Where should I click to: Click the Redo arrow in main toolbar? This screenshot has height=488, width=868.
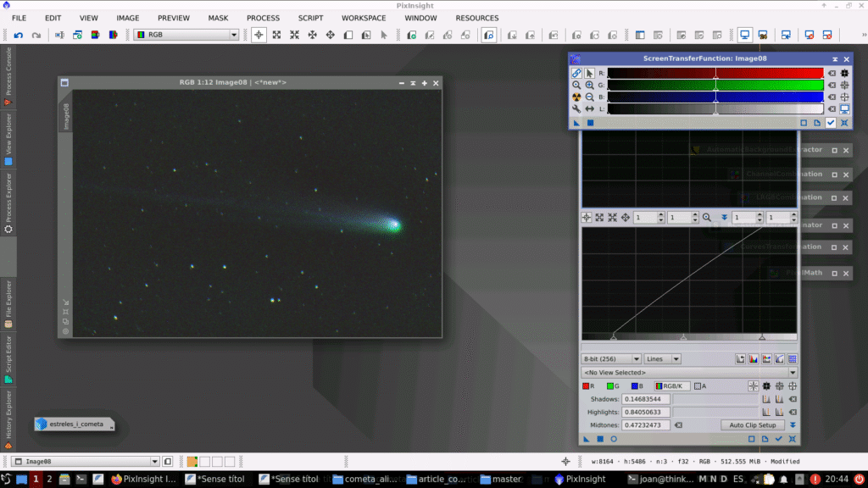click(36, 35)
